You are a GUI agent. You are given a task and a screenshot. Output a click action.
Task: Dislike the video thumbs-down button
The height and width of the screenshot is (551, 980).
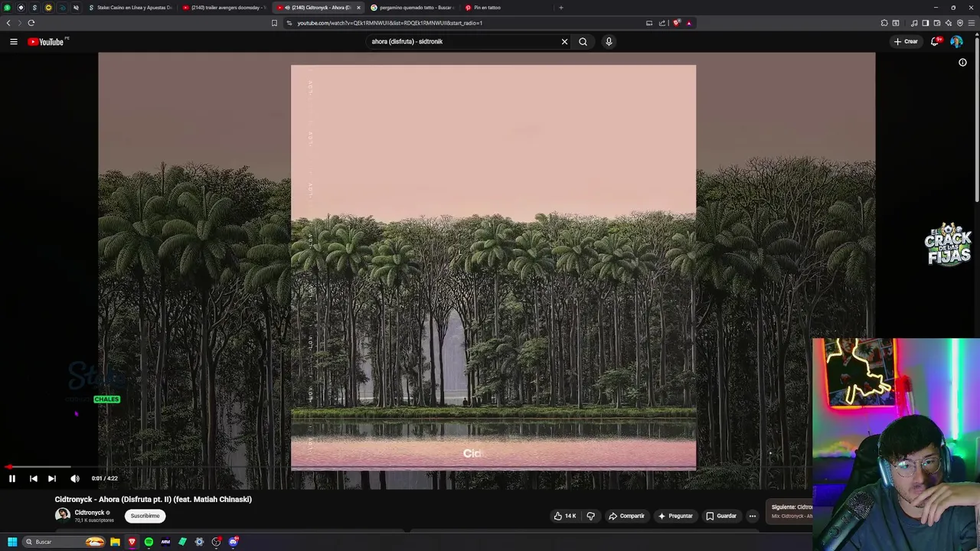tap(590, 516)
